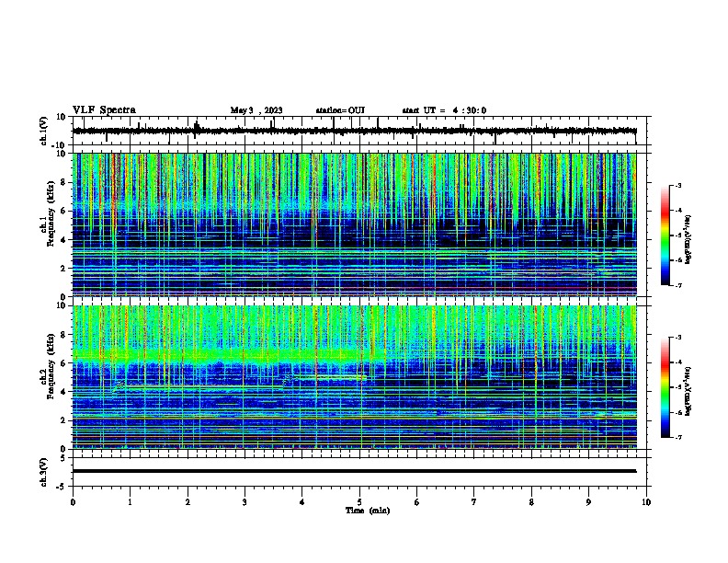Click time axis tick label '5'
728x563 pixels.
pos(359,502)
